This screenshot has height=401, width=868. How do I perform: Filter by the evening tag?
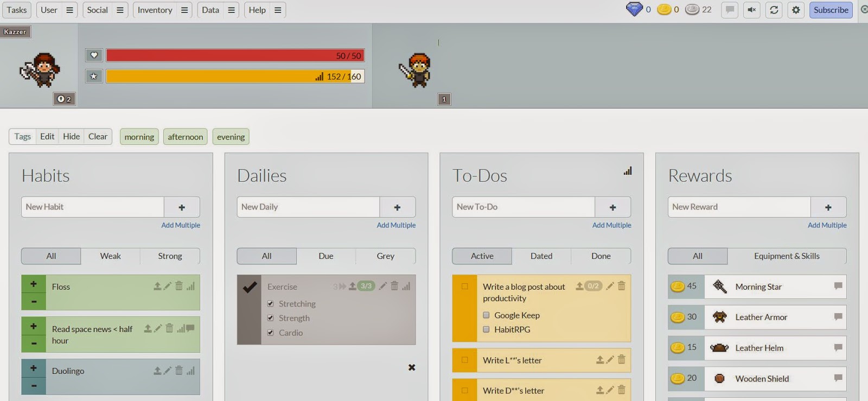(231, 137)
